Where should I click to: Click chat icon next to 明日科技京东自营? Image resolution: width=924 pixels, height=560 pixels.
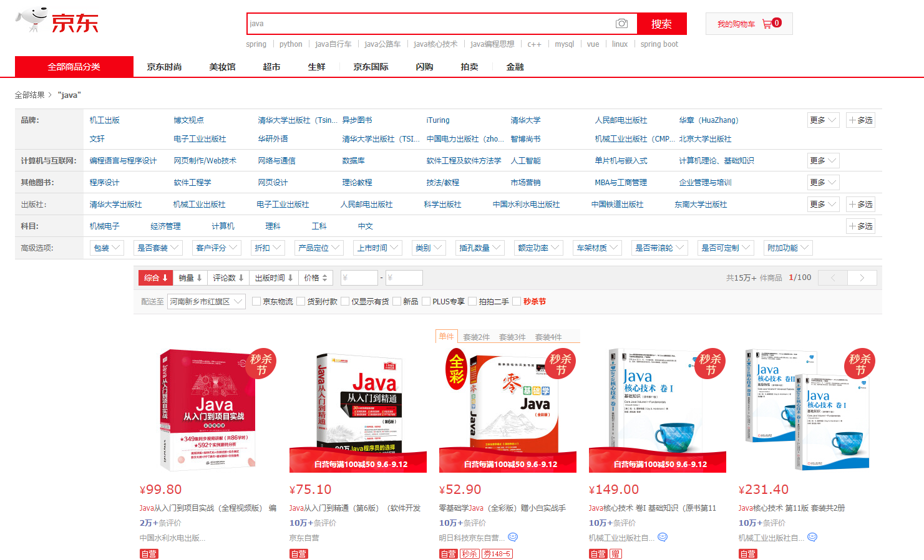pos(513,537)
